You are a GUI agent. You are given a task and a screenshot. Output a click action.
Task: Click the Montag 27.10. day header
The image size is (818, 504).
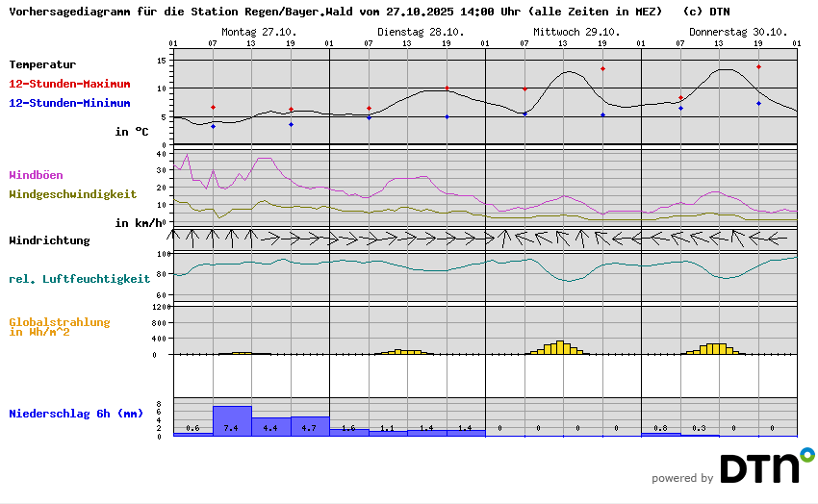coord(259,32)
